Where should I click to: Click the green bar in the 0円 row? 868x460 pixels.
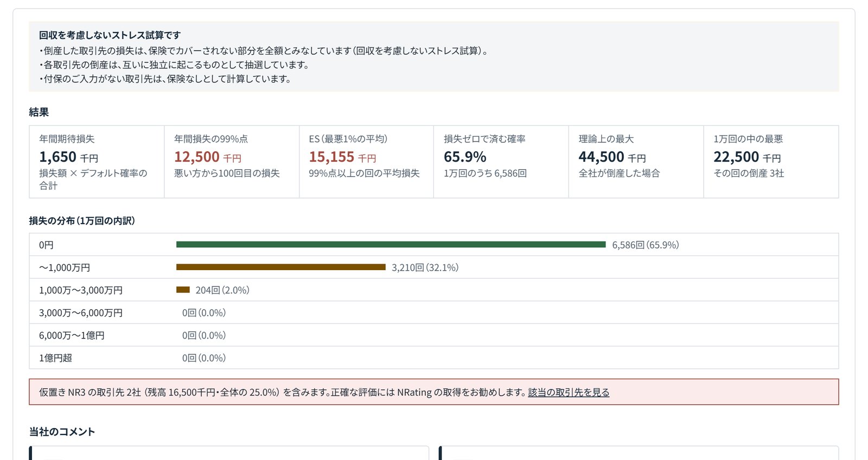click(391, 245)
